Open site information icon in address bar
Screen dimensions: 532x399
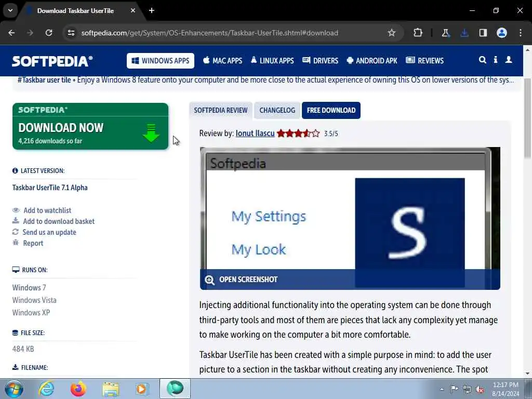[71, 33]
